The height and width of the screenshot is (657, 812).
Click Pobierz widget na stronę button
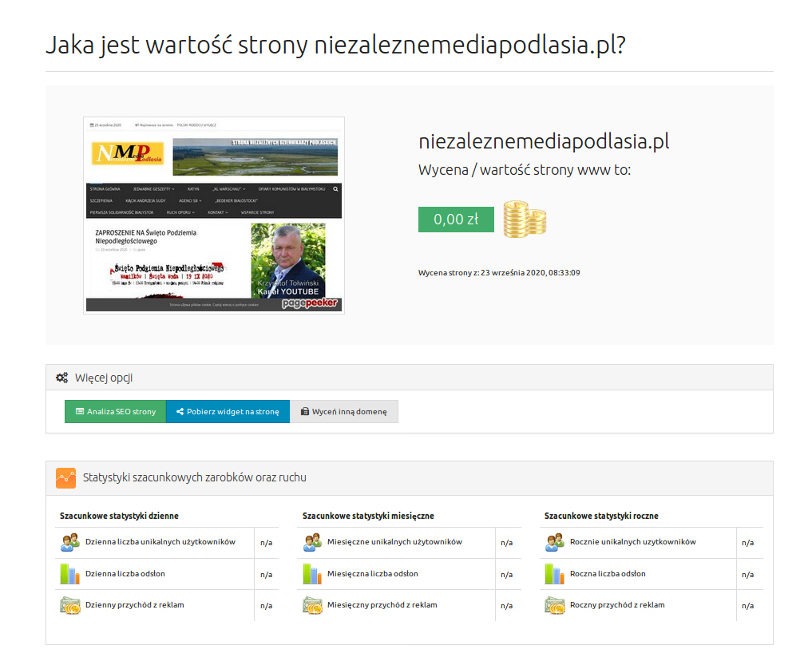click(x=228, y=412)
